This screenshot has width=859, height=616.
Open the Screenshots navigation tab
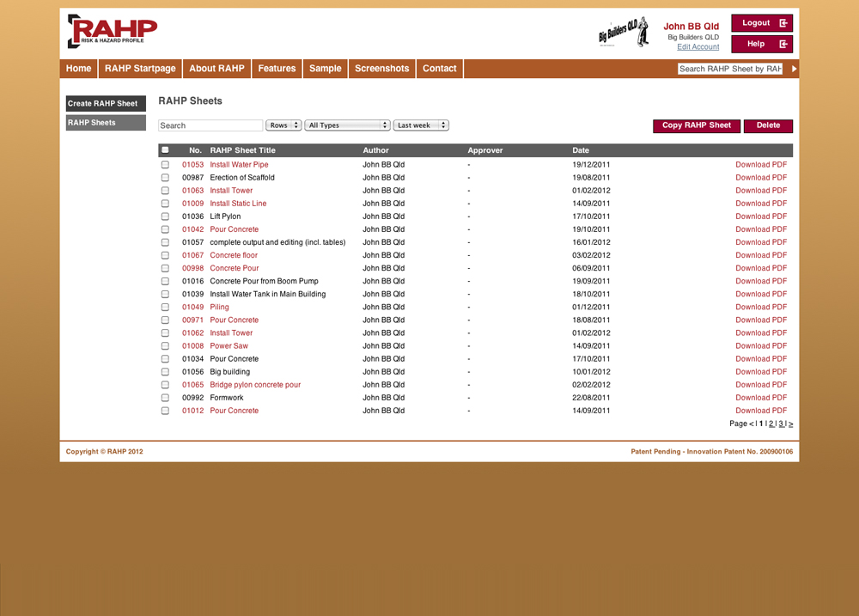[x=381, y=69]
